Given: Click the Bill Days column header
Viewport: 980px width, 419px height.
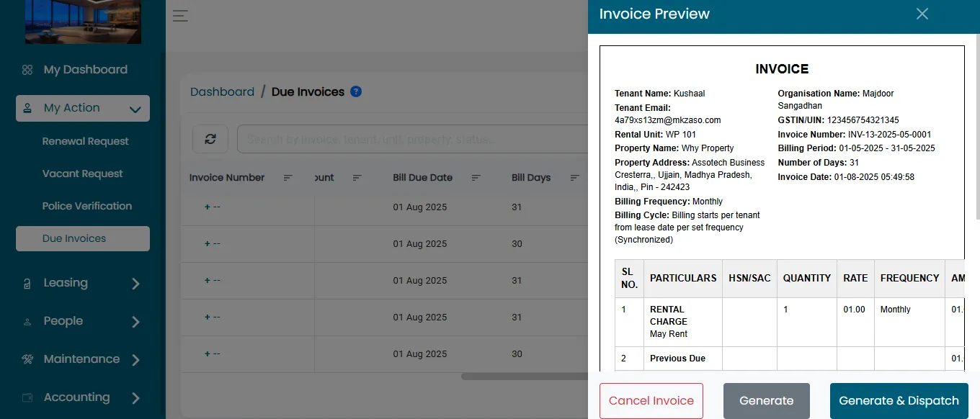Looking at the screenshot, I should coord(531,178).
